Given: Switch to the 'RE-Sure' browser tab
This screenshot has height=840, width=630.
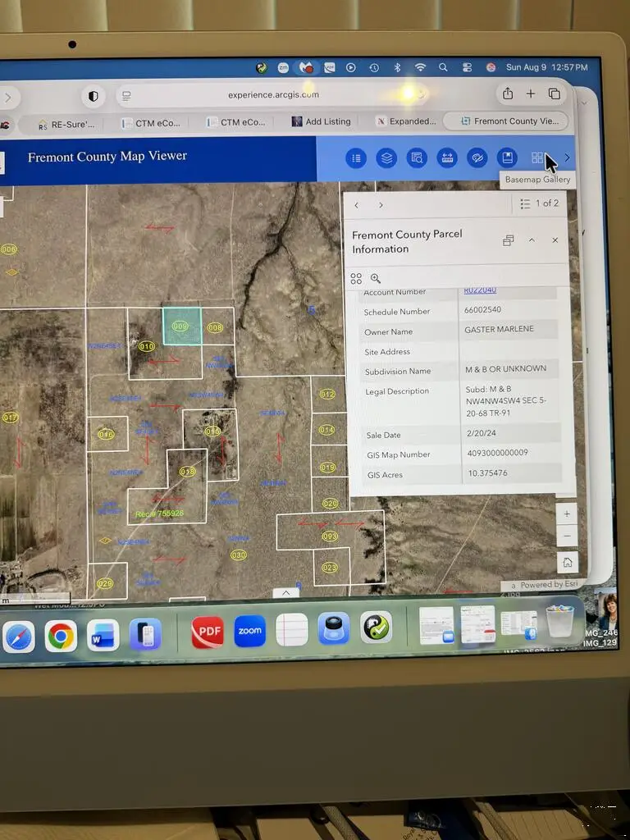Looking at the screenshot, I should 66,125.
